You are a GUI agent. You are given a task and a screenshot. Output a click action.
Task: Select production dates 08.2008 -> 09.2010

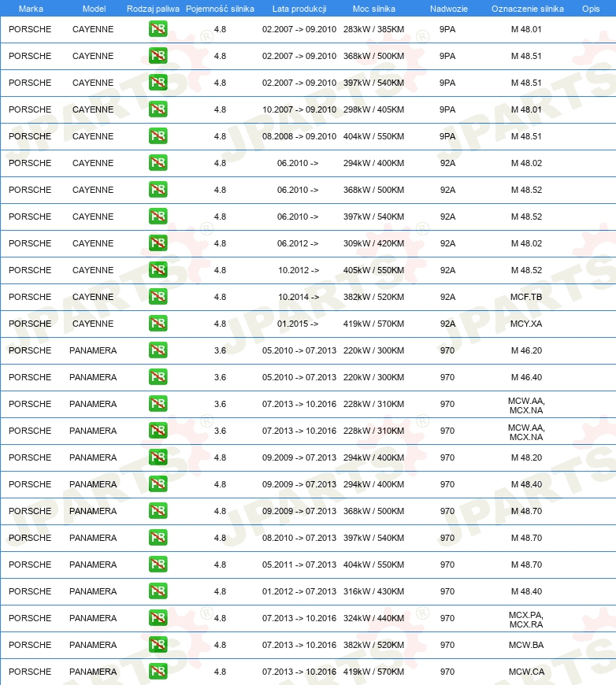click(299, 136)
